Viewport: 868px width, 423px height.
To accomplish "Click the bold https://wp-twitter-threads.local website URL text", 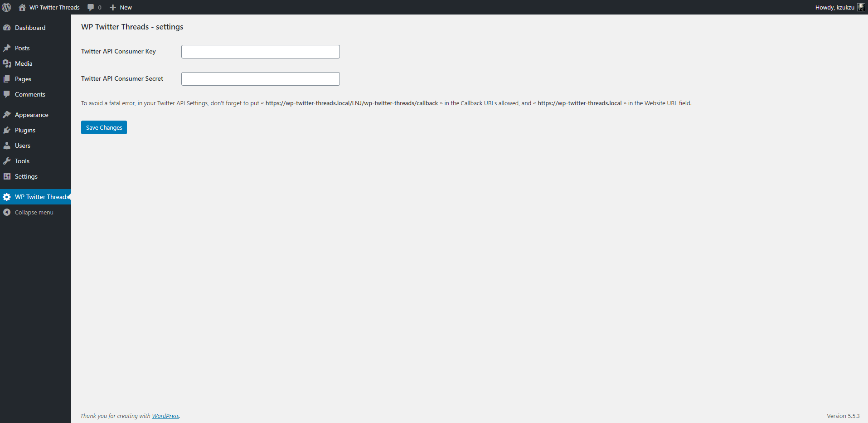I will [580, 103].
